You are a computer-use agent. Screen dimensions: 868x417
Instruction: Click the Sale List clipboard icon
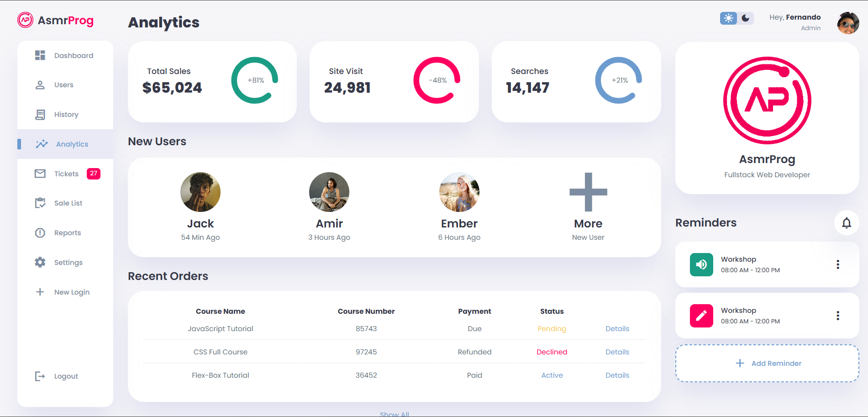(40, 203)
